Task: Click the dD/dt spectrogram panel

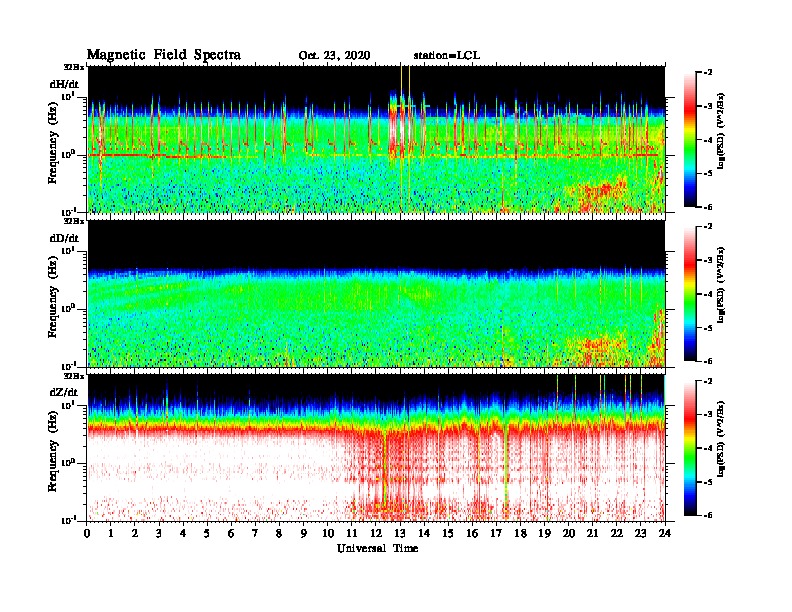Action: 376,293
